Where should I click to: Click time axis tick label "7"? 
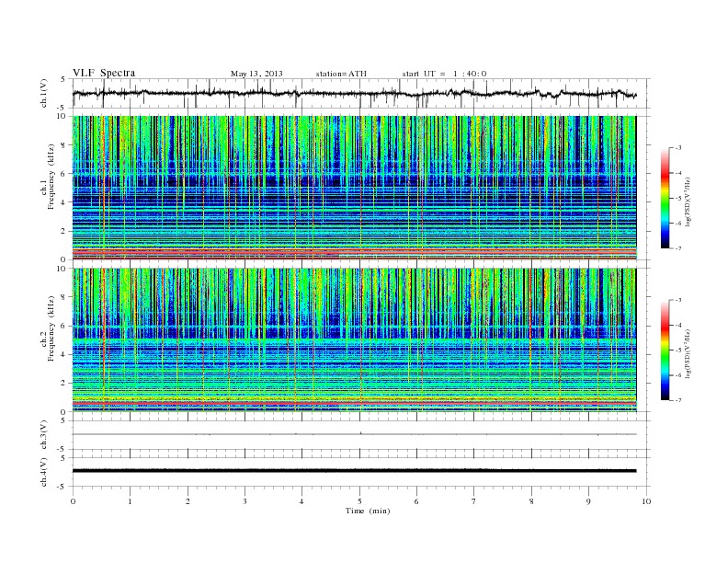(473, 501)
